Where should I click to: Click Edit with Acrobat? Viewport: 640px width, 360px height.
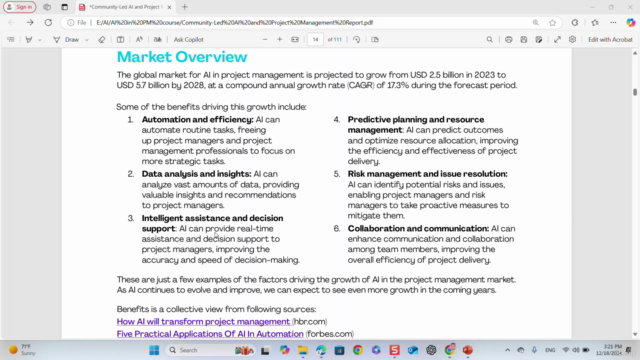[610, 40]
